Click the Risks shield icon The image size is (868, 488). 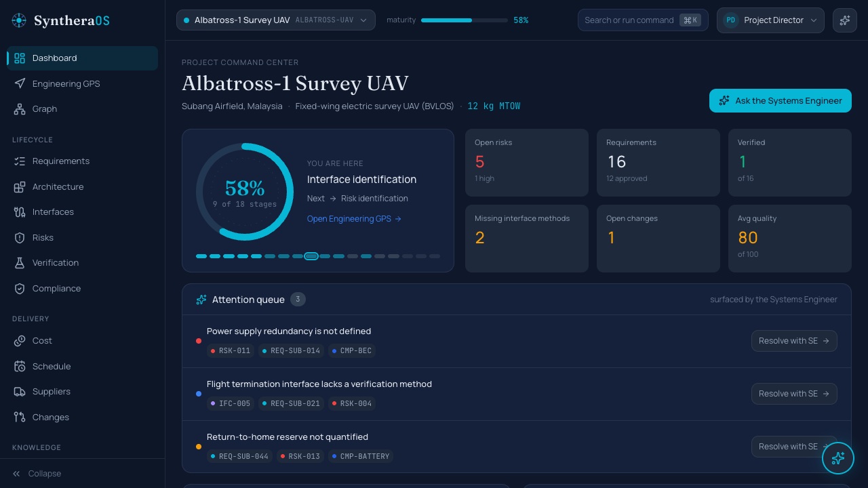click(x=20, y=238)
